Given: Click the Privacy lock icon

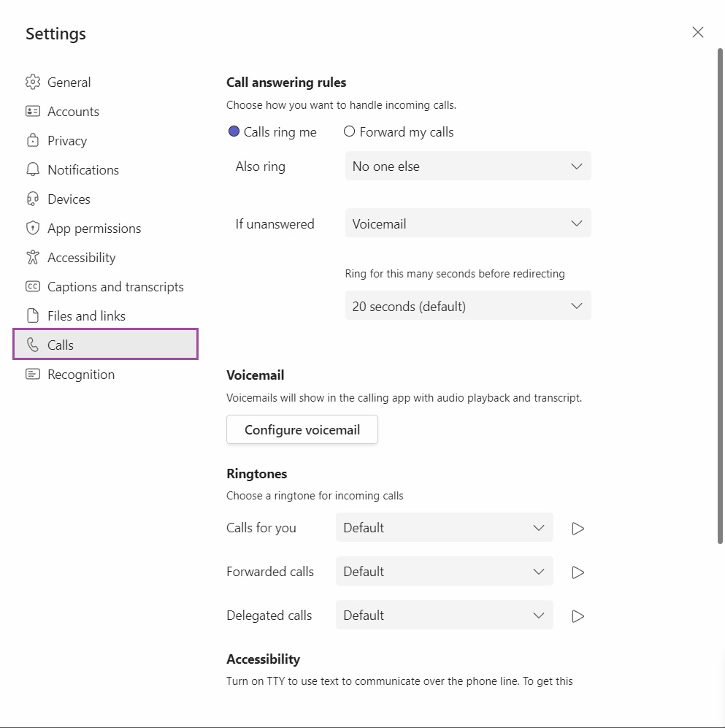Looking at the screenshot, I should 33,140.
